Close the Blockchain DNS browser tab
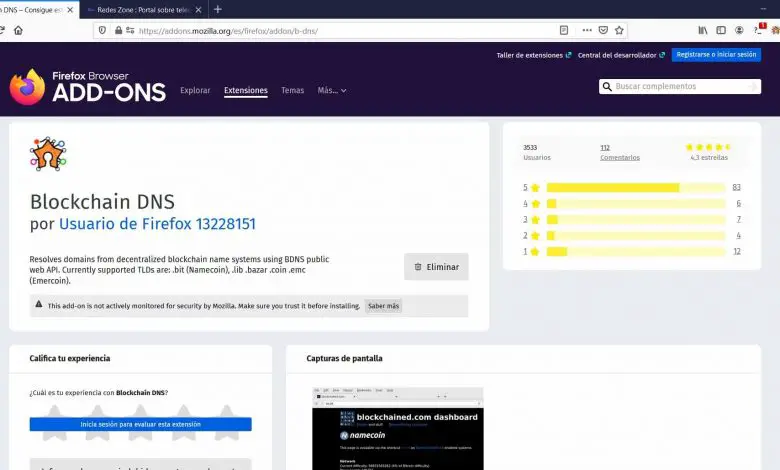The image size is (780, 470). (70, 9)
